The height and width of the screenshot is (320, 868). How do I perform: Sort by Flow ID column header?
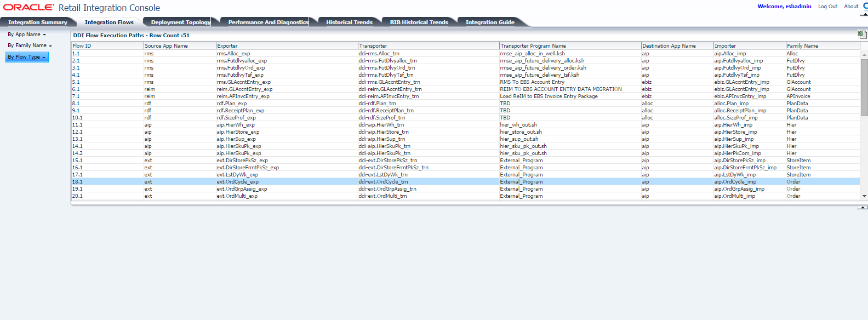[107, 46]
